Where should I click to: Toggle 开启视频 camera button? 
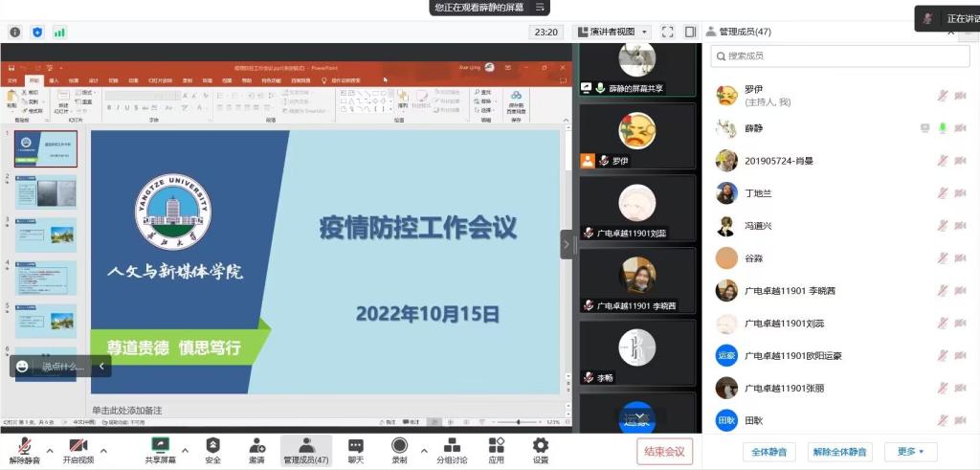tap(78, 450)
